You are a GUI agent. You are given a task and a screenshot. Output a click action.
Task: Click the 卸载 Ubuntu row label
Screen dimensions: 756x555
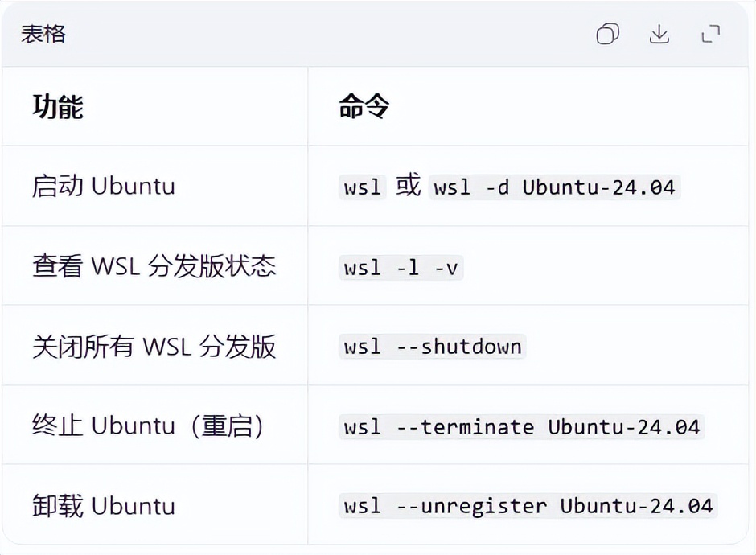click(103, 506)
